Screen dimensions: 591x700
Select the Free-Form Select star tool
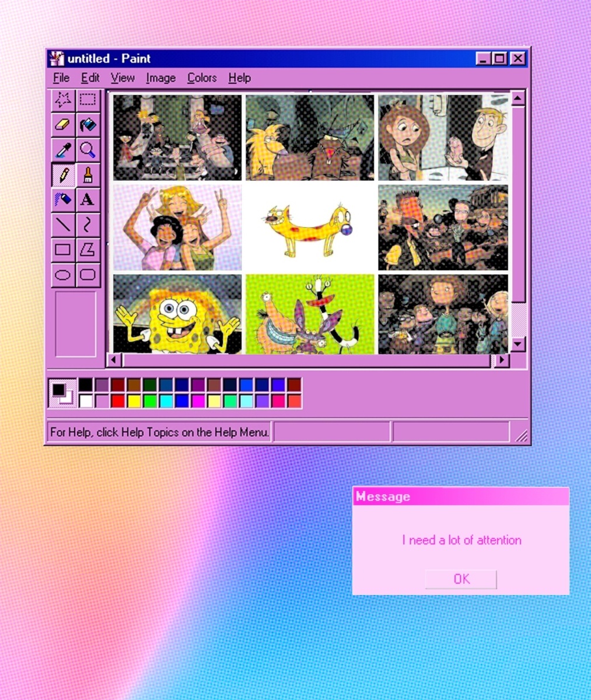[x=63, y=100]
